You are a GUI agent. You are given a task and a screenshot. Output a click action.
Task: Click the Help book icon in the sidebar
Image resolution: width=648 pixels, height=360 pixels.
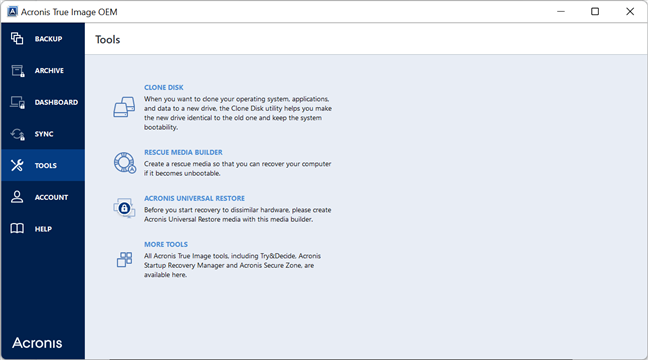(x=17, y=229)
